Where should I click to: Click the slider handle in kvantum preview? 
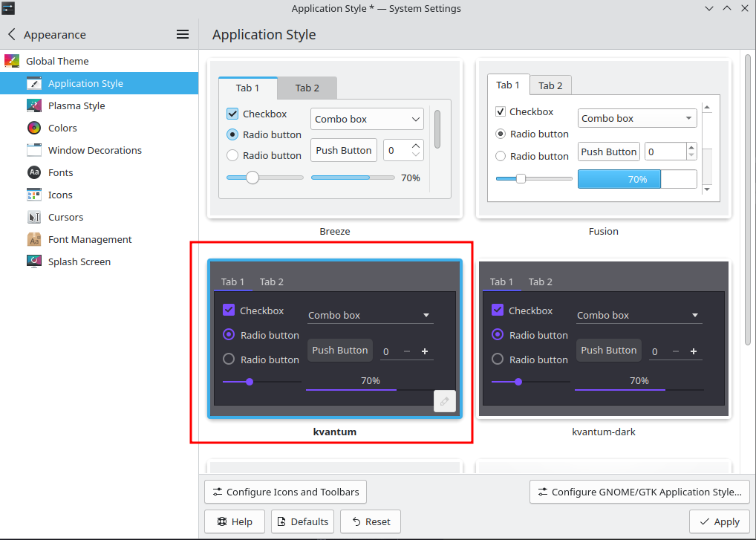point(250,382)
